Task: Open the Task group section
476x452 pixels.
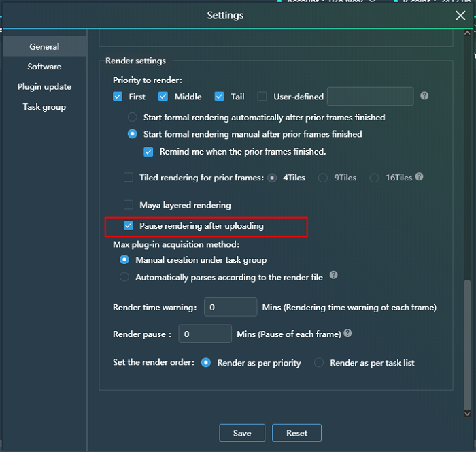Action: (x=44, y=107)
